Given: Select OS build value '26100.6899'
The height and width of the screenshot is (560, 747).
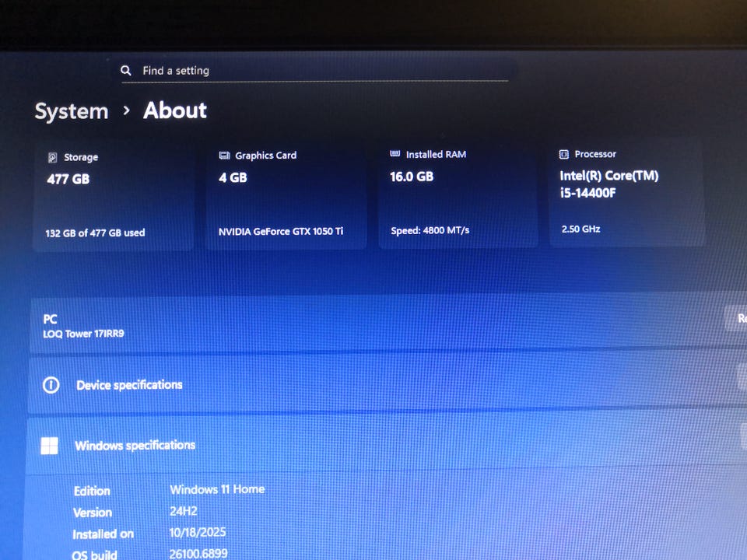Looking at the screenshot, I should click(198, 553).
